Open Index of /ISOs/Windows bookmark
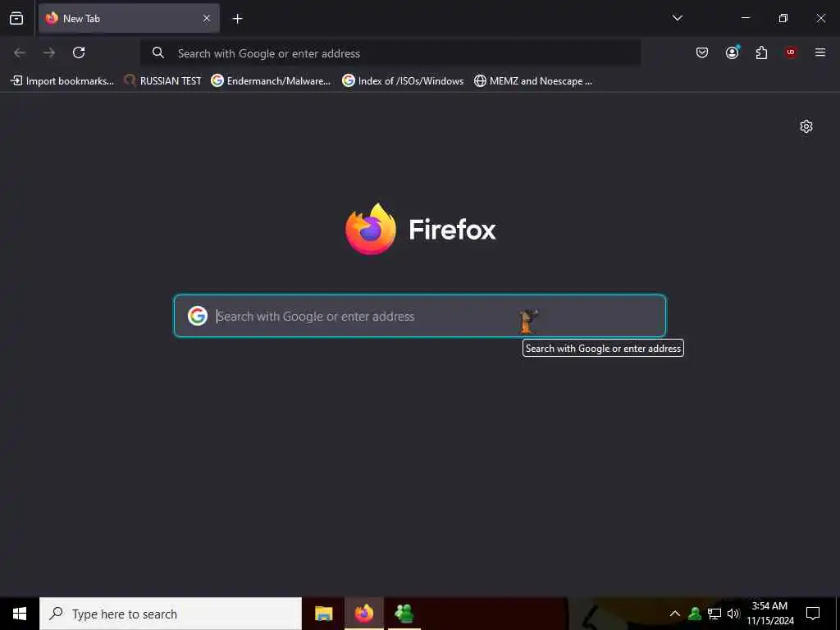 click(x=404, y=81)
